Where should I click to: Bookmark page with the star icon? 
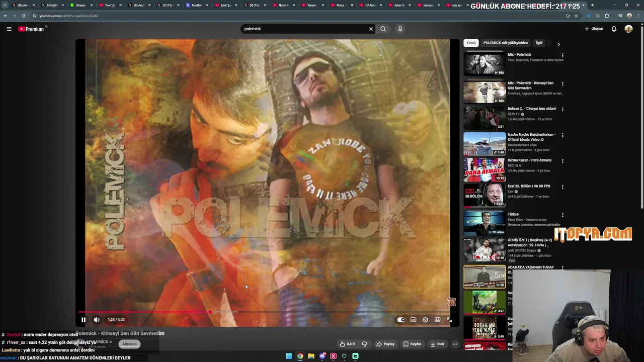coord(576,16)
